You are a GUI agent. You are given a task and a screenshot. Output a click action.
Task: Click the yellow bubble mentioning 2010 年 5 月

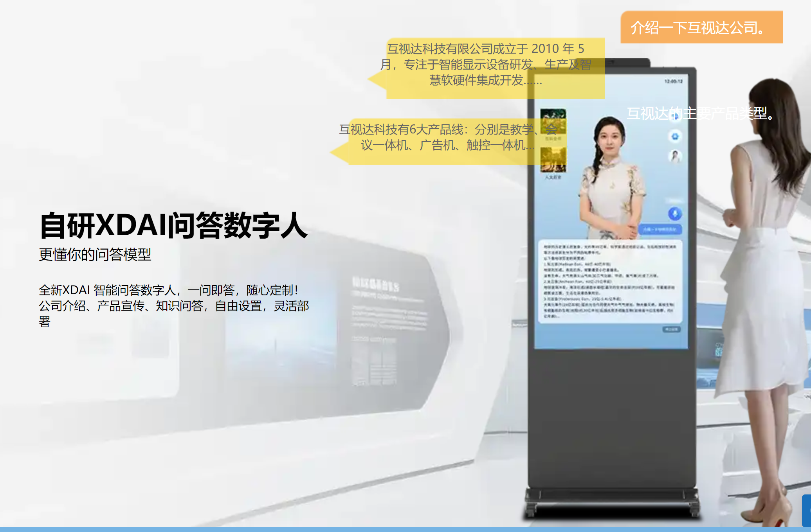click(x=485, y=65)
